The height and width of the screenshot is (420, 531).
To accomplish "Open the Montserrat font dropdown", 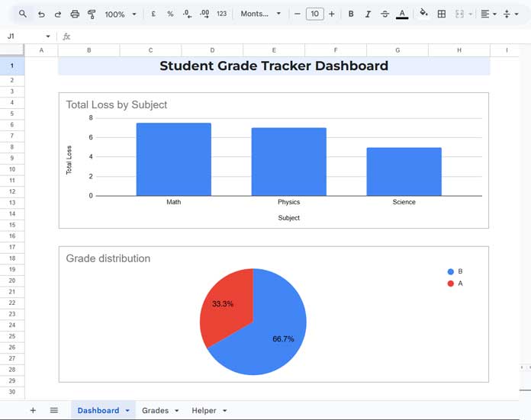I will point(260,14).
